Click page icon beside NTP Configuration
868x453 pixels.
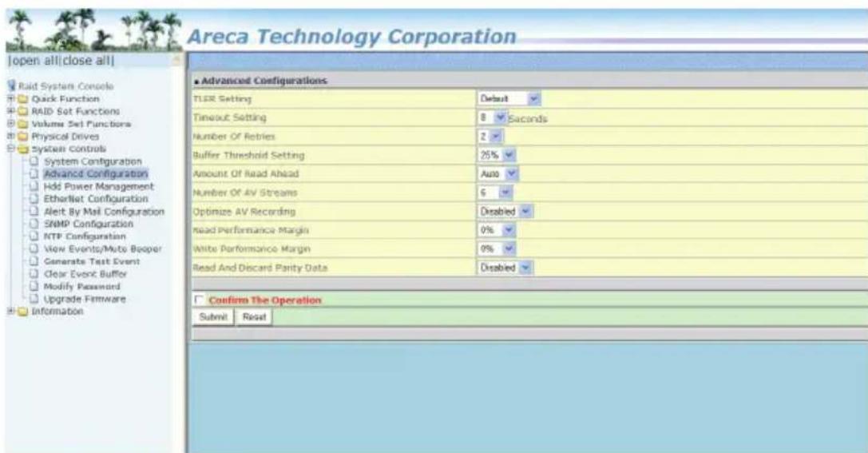coord(35,236)
